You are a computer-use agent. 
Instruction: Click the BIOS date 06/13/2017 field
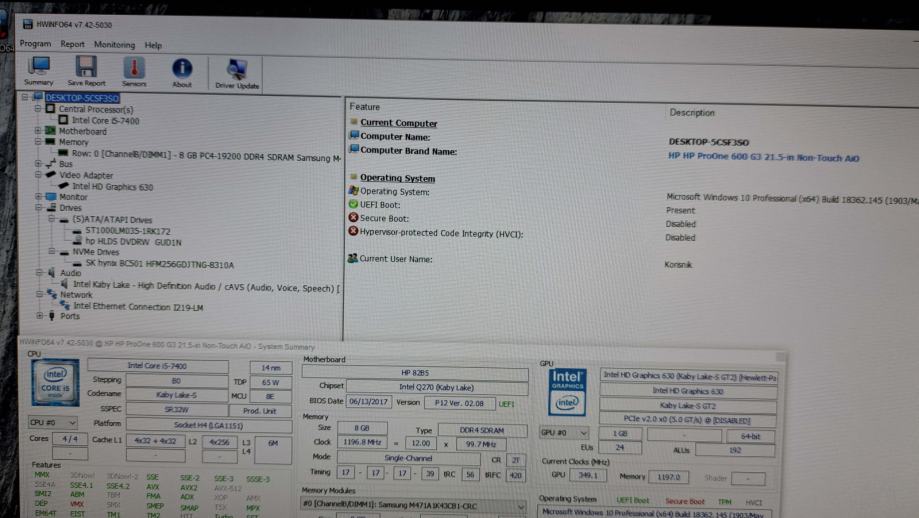click(369, 401)
